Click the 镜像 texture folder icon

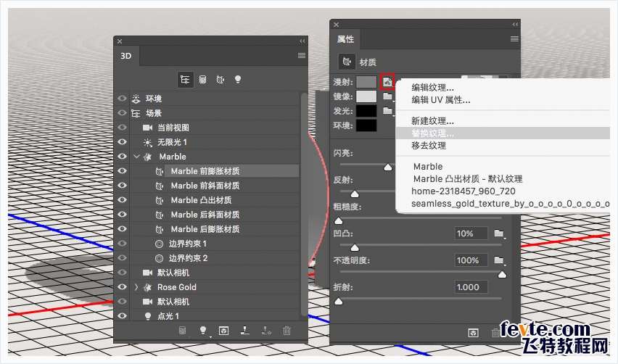(388, 96)
